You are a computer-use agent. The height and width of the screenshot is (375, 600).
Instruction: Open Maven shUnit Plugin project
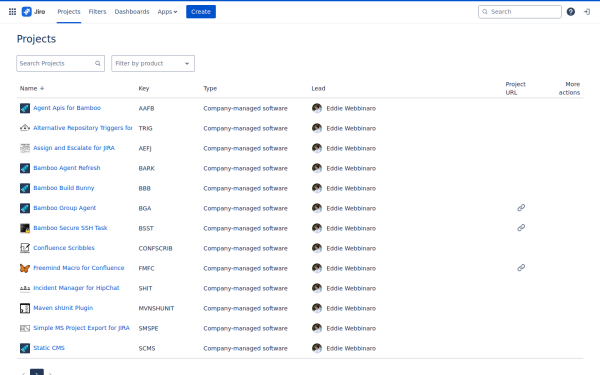coord(63,308)
